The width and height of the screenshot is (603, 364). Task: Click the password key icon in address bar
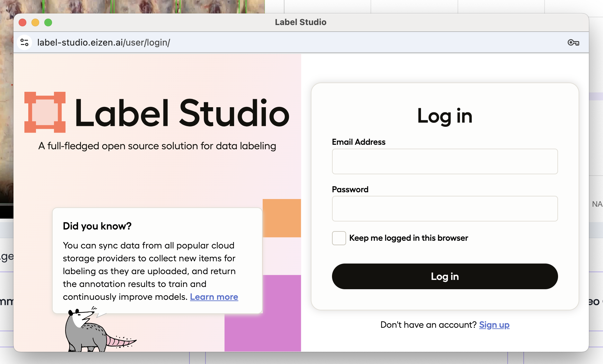573,42
